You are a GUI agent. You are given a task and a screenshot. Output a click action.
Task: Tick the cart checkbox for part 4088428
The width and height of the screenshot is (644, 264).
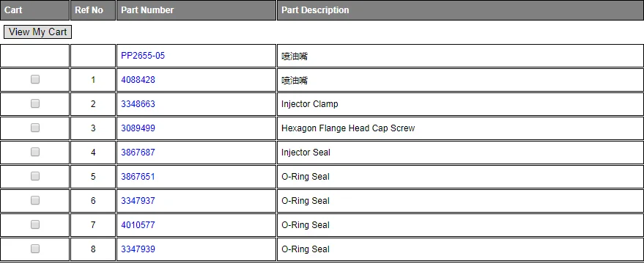(x=35, y=79)
